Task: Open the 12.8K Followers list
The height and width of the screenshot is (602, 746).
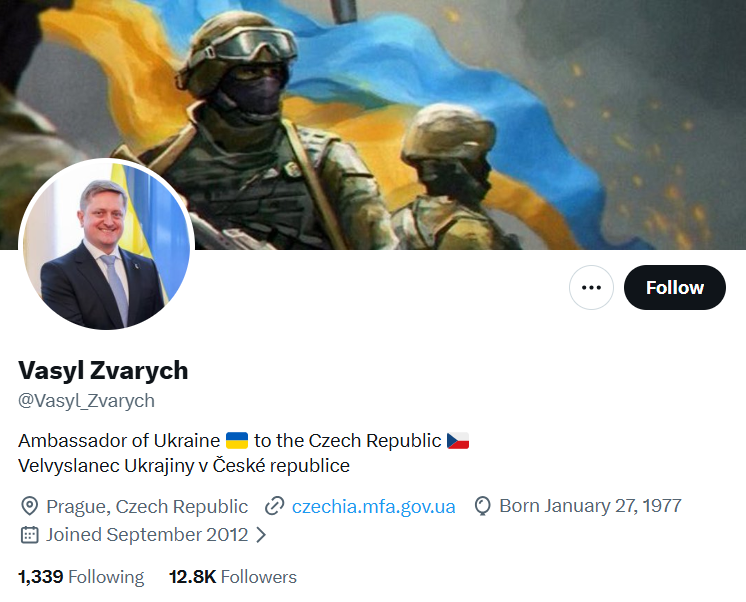Action: click(x=233, y=577)
